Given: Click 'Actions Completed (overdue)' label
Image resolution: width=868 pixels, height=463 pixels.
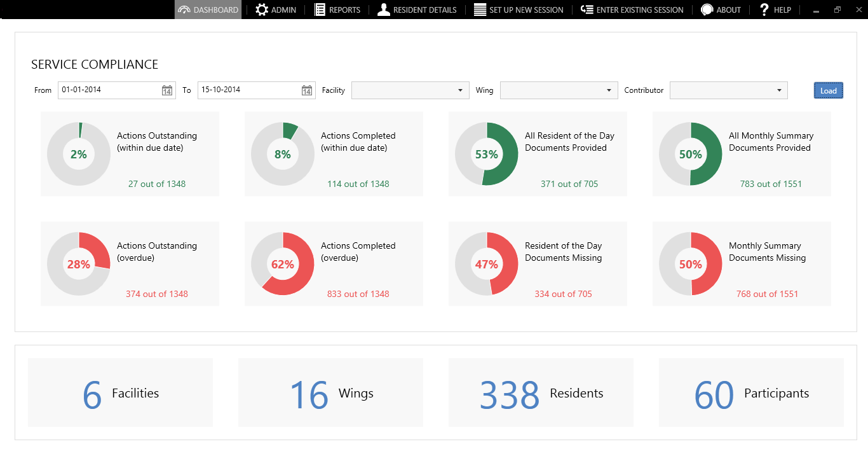Looking at the screenshot, I should pos(358,252).
